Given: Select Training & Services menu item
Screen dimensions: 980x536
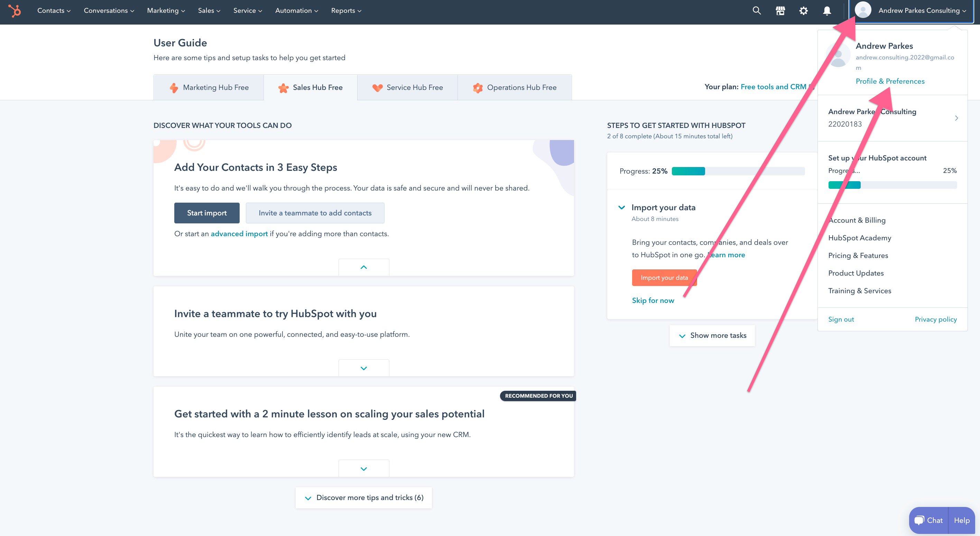Looking at the screenshot, I should click(x=860, y=290).
